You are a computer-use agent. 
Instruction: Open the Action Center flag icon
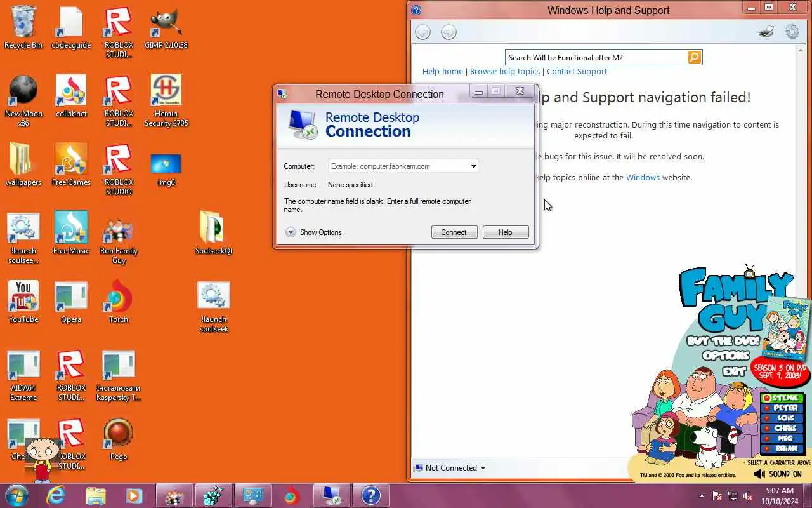[717, 496]
